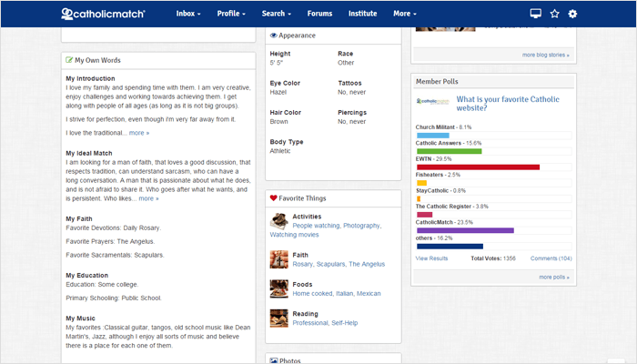
Task: Open the more blog stories link
Action: point(546,55)
